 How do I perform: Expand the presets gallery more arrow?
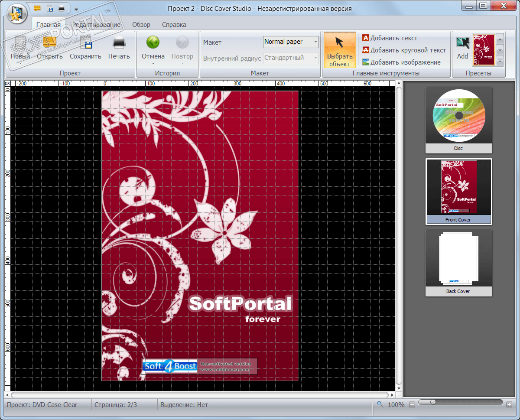click(x=500, y=61)
